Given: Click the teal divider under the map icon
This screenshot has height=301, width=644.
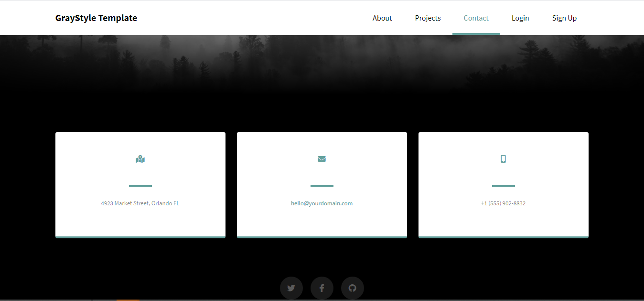Looking at the screenshot, I should 140,186.
